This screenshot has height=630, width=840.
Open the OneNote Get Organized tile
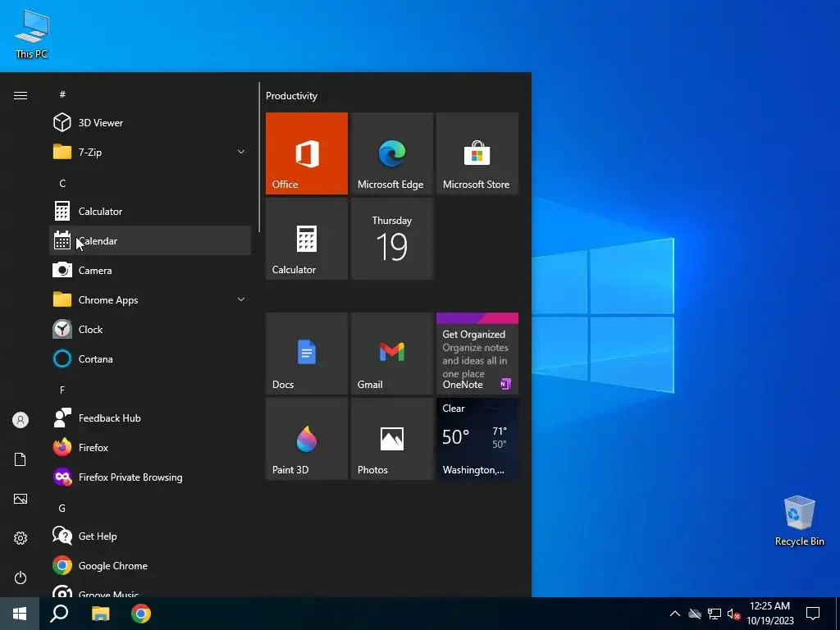tap(477, 354)
